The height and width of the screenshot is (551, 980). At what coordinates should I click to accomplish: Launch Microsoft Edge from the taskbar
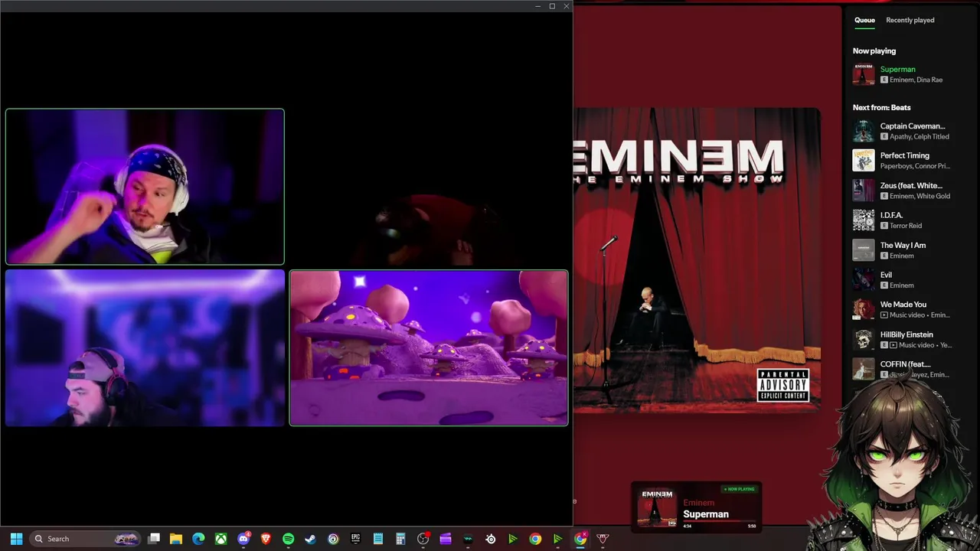198,539
